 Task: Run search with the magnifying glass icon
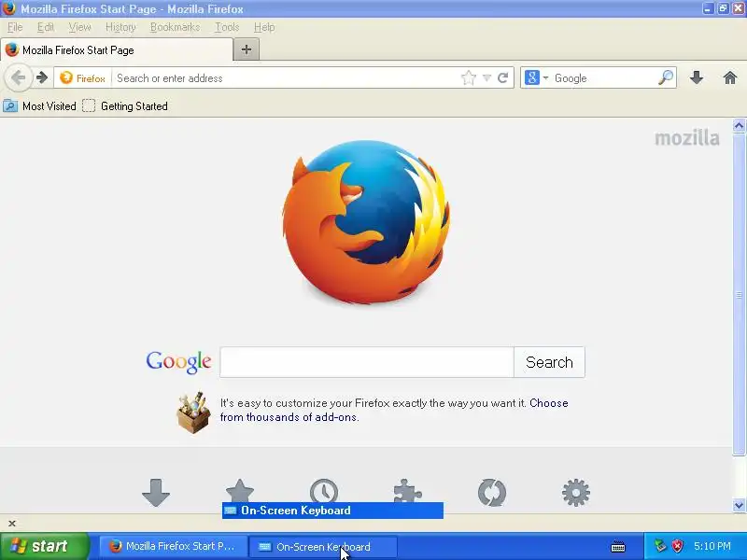(x=666, y=77)
